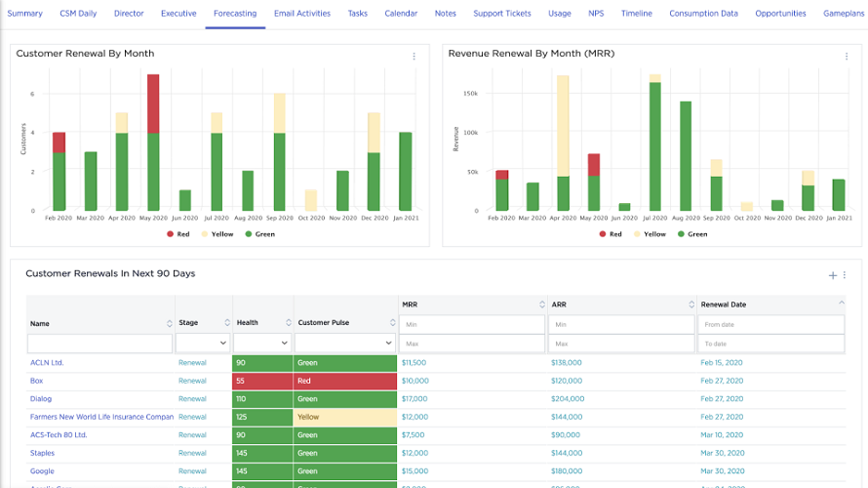Click Jul 2020 green bar in revenue chart
This screenshot has width=868, height=488.
click(x=654, y=146)
